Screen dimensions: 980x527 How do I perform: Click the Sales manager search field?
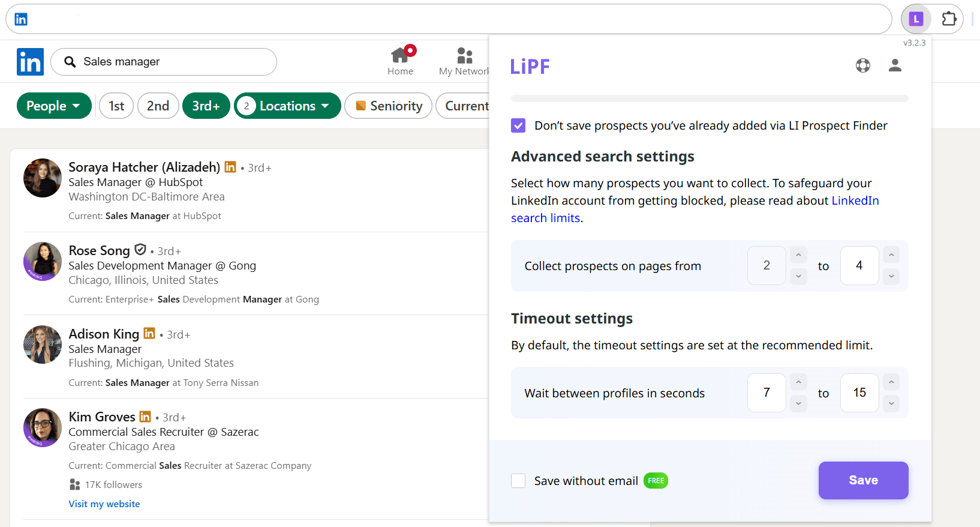tap(174, 62)
